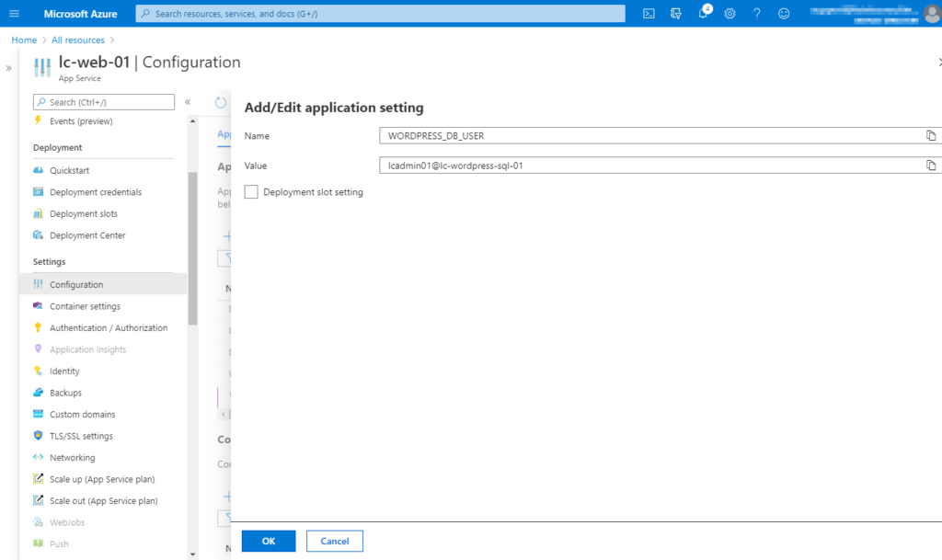This screenshot has height=560, width=942.
Task: Click the sidebar scroll up arrow
Action: click(x=193, y=121)
